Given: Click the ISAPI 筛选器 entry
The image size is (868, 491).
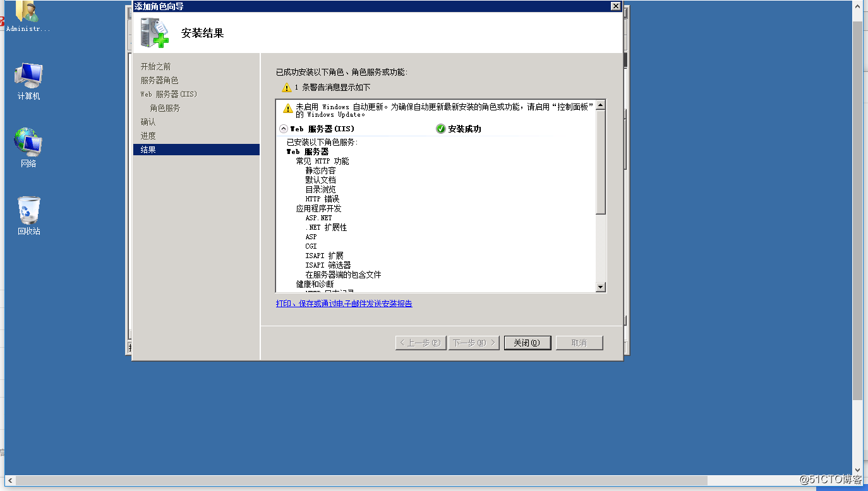Looking at the screenshot, I should (328, 265).
